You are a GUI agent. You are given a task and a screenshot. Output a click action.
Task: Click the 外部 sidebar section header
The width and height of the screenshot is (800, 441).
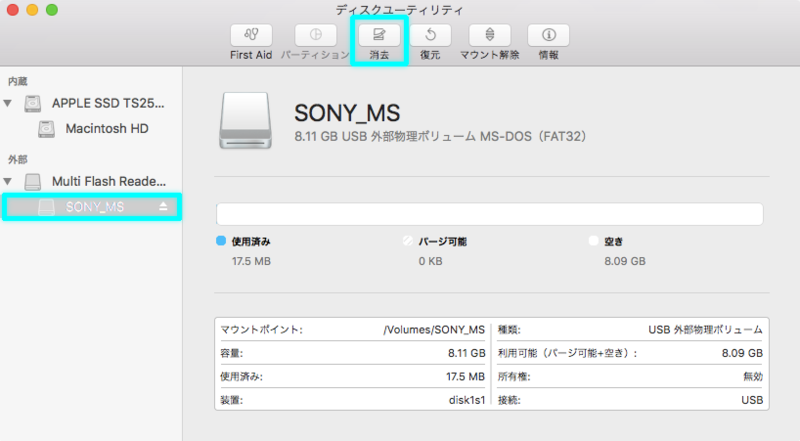[18, 159]
